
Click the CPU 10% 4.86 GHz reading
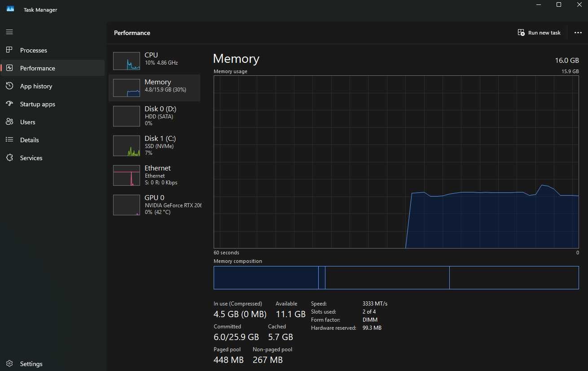tap(162, 63)
